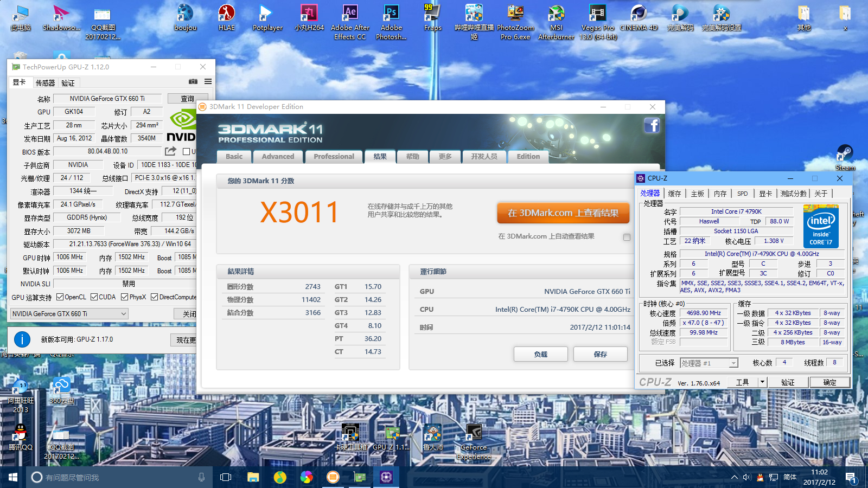Open the 鲁大师 desktop shortcut
The height and width of the screenshot is (488, 868).
[x=432, y=438]
